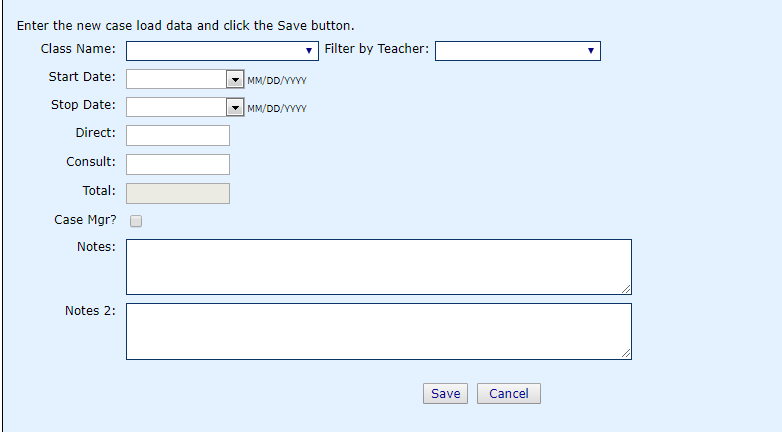The height and width of the screenshot is (432, 782).
Task: Focus the Start Date text field
Action: [177, 79]
